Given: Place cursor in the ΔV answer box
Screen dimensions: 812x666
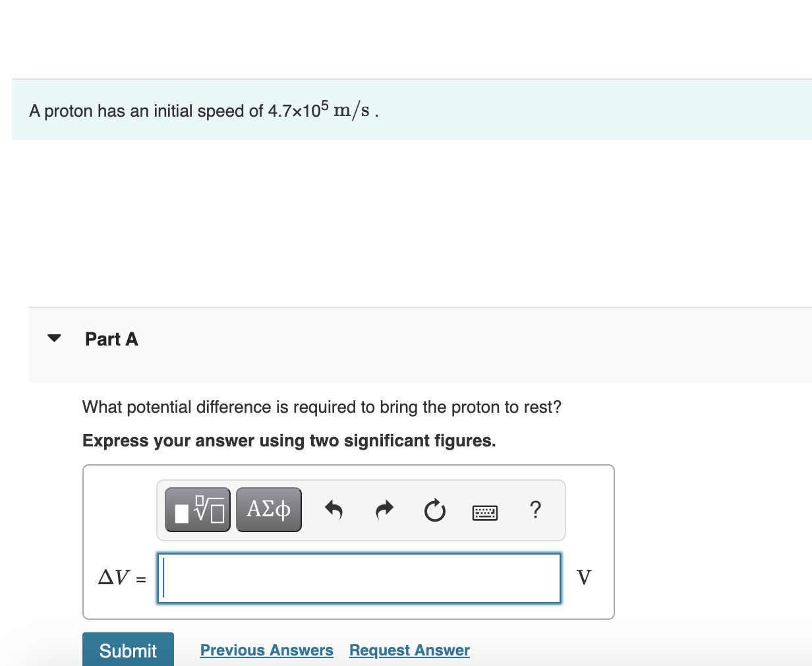Looking at the screenshot, I should click(x=359, y=578).
